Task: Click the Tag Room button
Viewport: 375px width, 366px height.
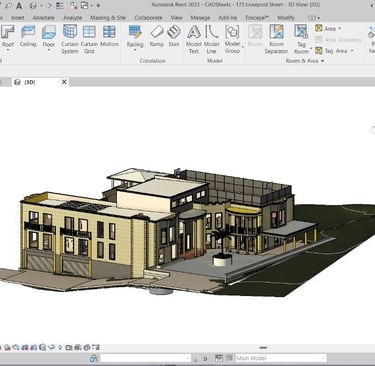Action: (x=301, y=39)
